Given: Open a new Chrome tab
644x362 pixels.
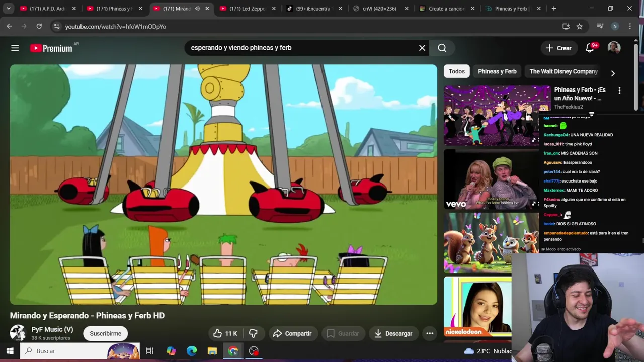Looking at the screenshot, I should pos(553,9).
